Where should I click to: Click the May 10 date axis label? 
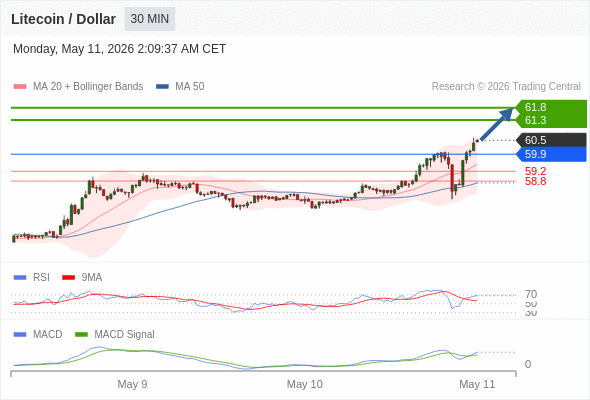[304, 384]
